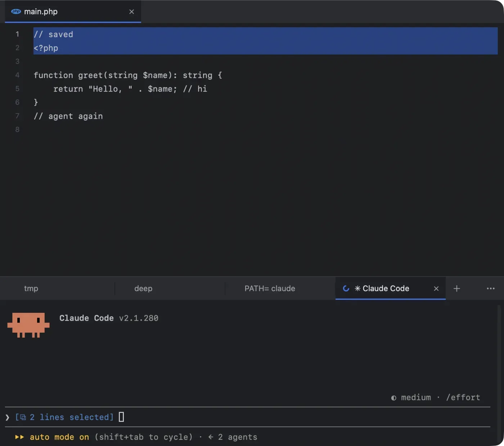This screenshot has height=446, width=504.
Task: Click the '(shift+tab to cycle)' hint text
Action: (x=144, y=437)
